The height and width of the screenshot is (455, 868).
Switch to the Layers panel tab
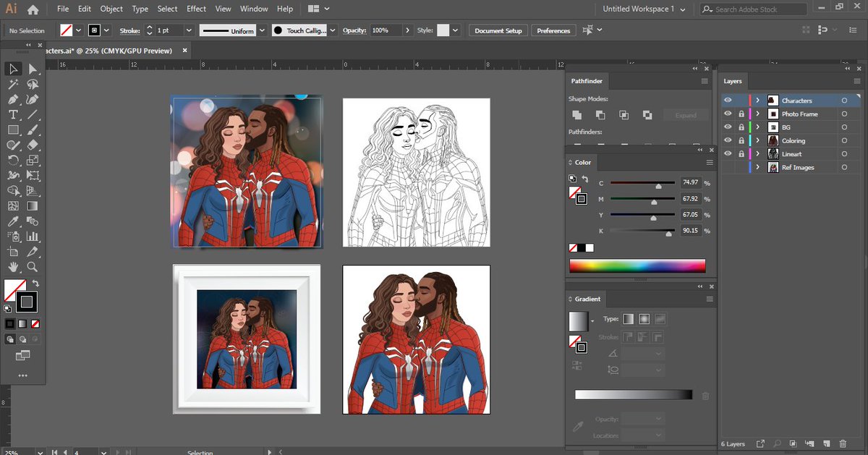pyautogui.click(x=733, y=81)
